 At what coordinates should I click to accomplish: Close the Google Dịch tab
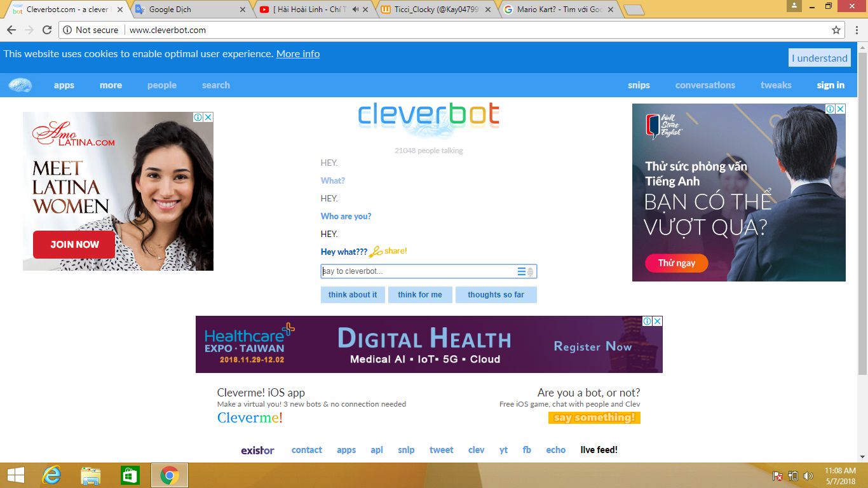pos(242,10)
